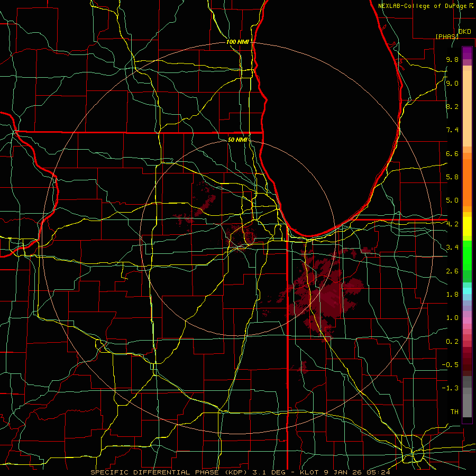Pick the bright green color bar segment

pyautogui.click(x=467, y=256)
